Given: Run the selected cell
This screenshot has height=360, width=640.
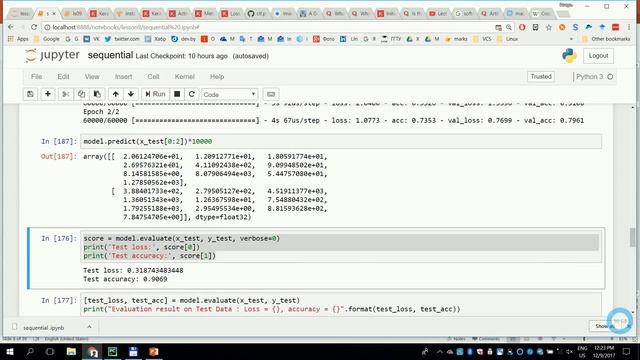Looking at the screenshot, I should pos(155,94).
